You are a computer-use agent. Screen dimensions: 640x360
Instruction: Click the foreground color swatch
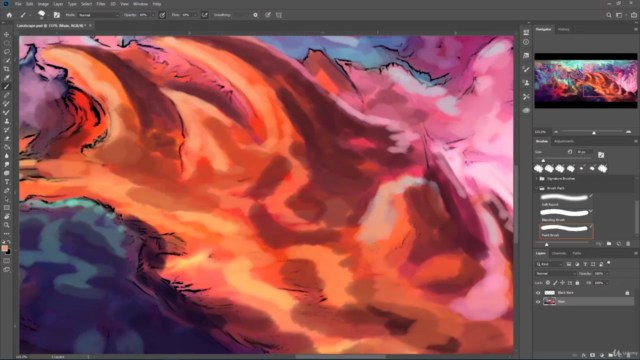pos(4,248)
